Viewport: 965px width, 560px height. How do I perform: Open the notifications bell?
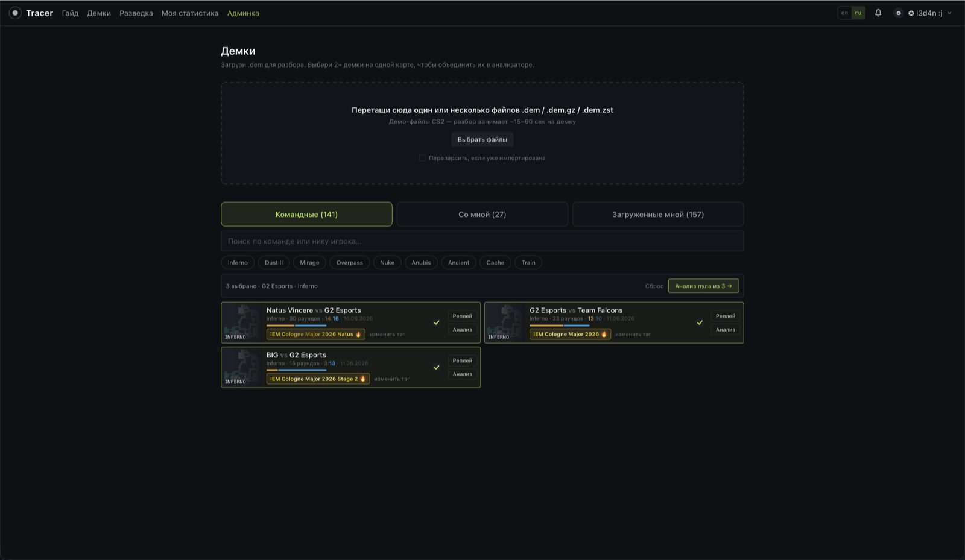878,13
